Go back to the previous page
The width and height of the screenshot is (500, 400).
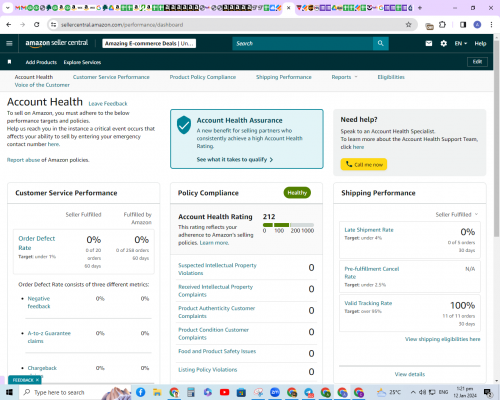click(9, 25)
